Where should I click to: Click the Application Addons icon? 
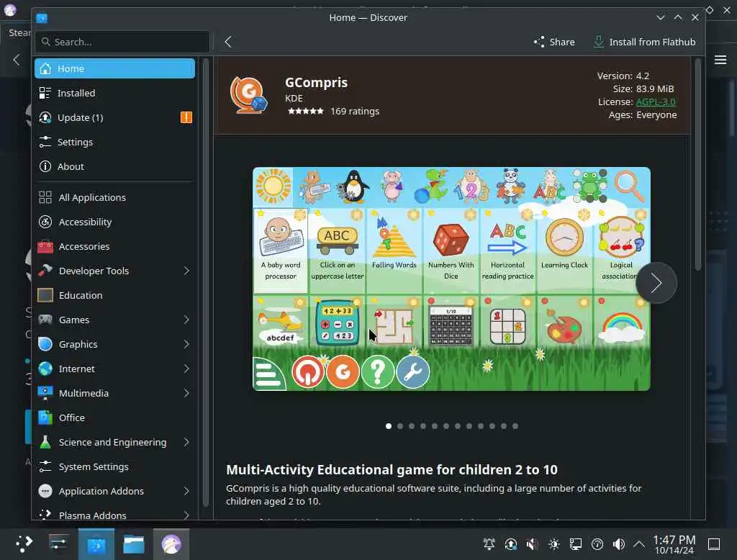[45, 491]
